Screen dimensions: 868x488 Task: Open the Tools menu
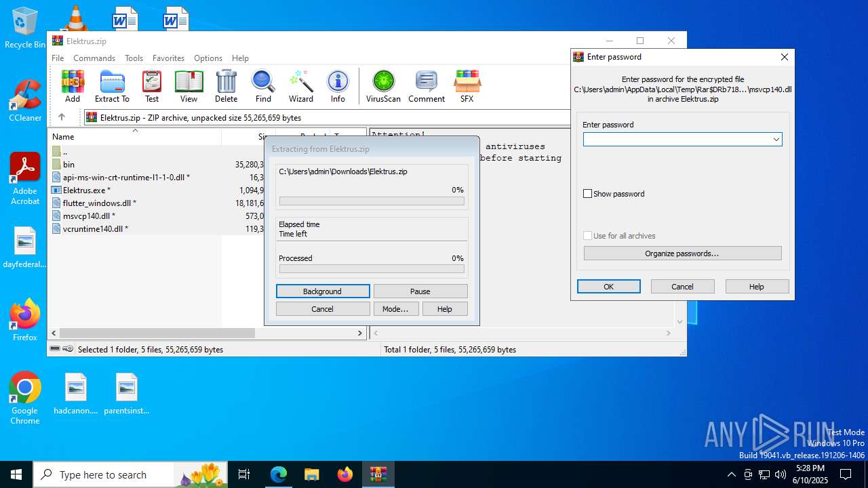[x=134, y=58]
